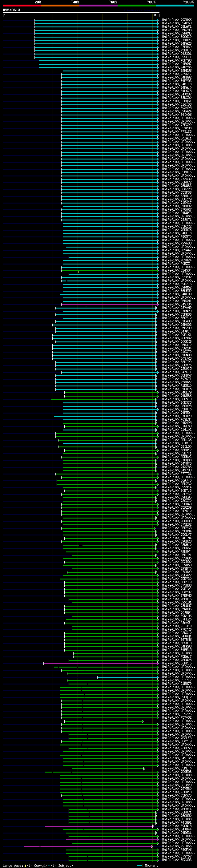
Task: Open the green UniRef100_Q6C5T3 alignment bar
Action: [x=104, y=399]
